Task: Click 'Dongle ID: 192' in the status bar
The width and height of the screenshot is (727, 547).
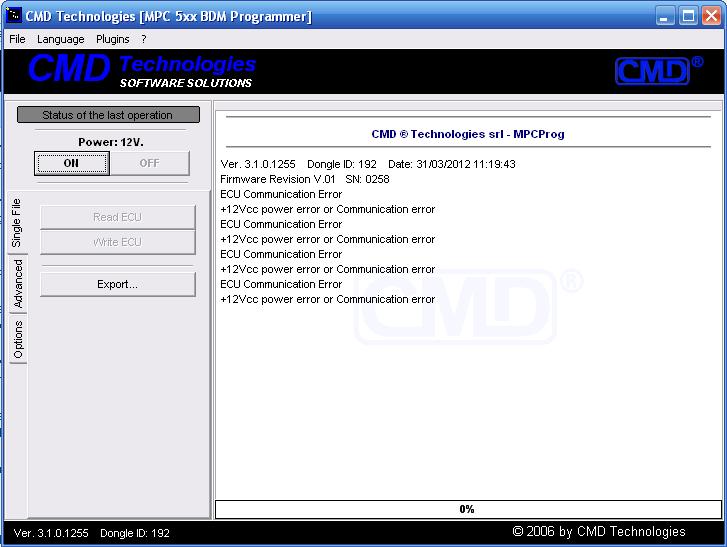Action: 135,533
